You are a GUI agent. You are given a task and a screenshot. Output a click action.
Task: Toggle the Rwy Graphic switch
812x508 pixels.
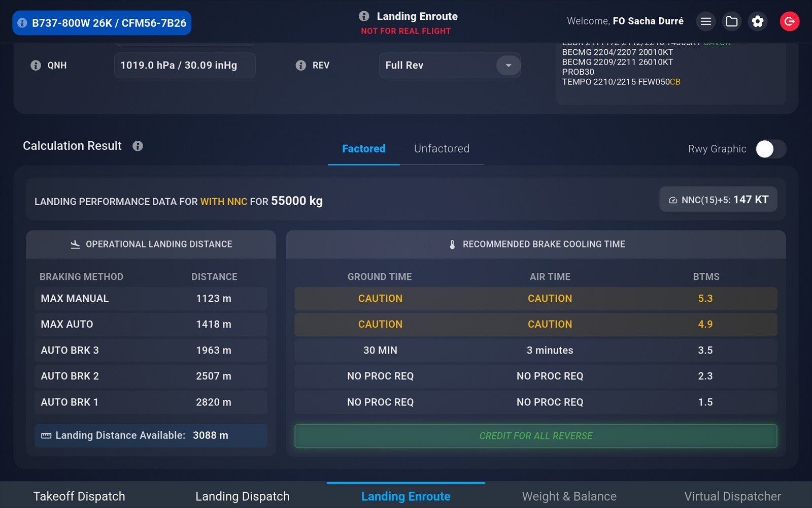point(771,149)
